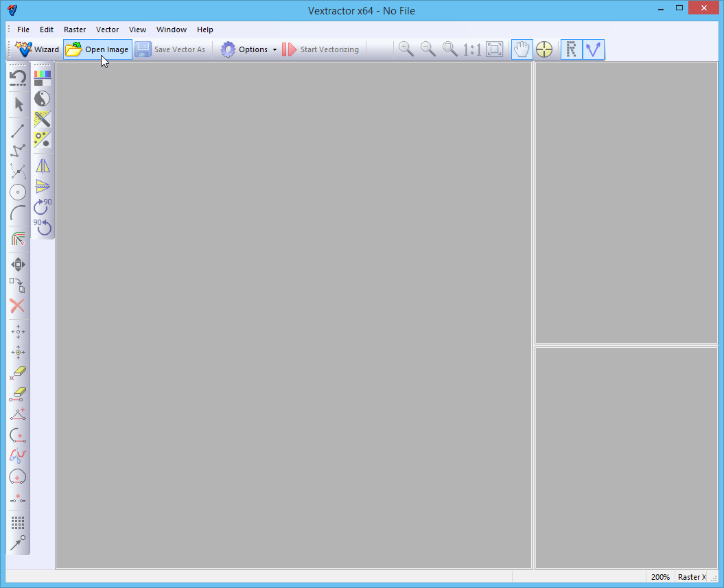Click the yin-yang invert colors icon
Viewport: 724px width, 588px height.
[x=43, y=99]
